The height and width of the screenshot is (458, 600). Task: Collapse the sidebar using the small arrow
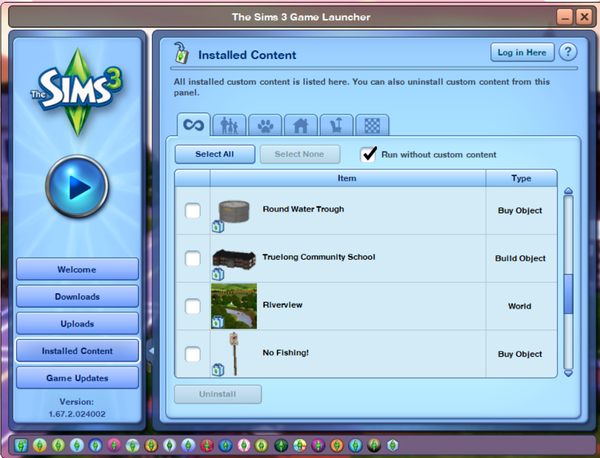pyautogui.click(x=150, y=351)
